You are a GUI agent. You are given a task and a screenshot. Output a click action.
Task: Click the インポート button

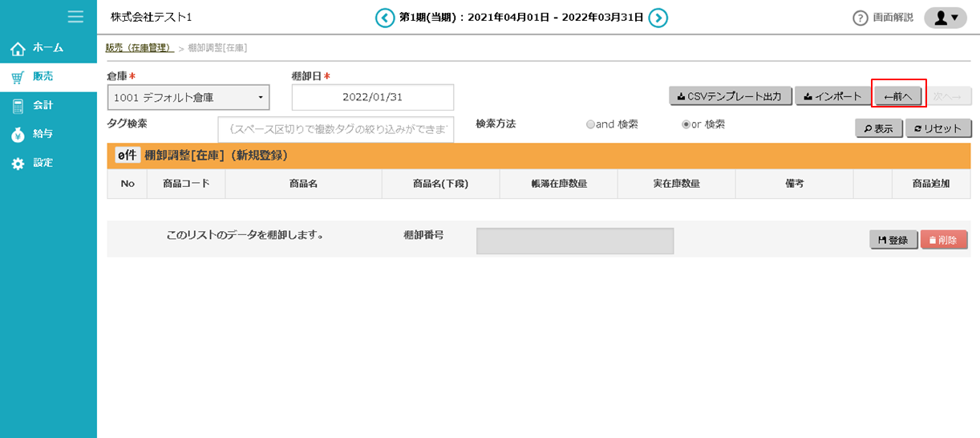tap(832, 96)
